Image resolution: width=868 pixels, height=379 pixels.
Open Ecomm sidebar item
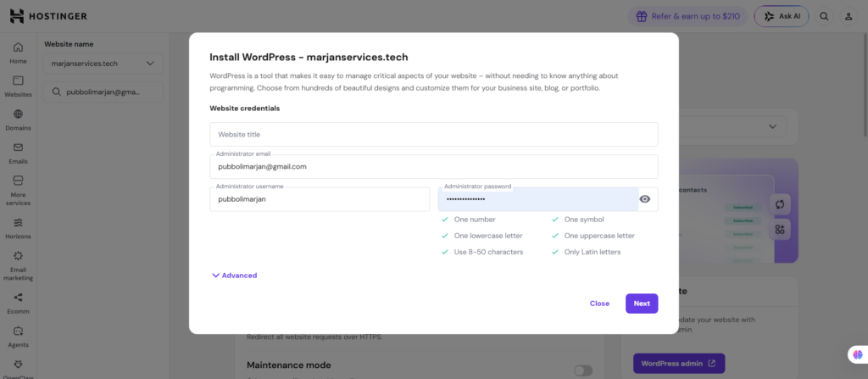coord(19,303)
